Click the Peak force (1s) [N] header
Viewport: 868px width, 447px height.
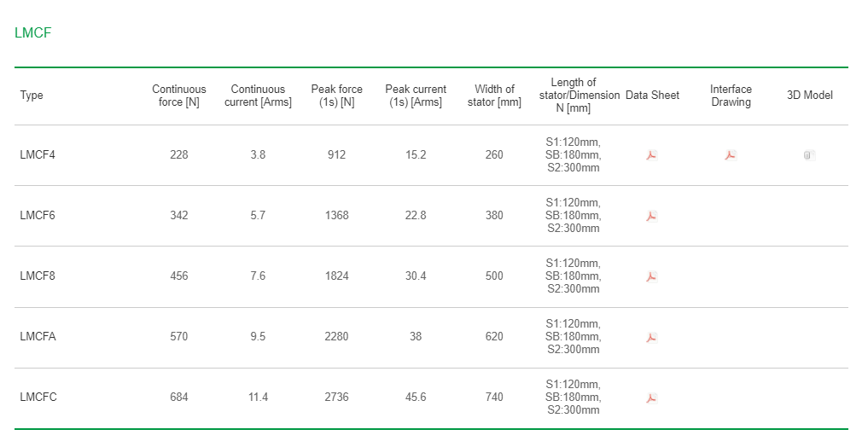point(336,96)
